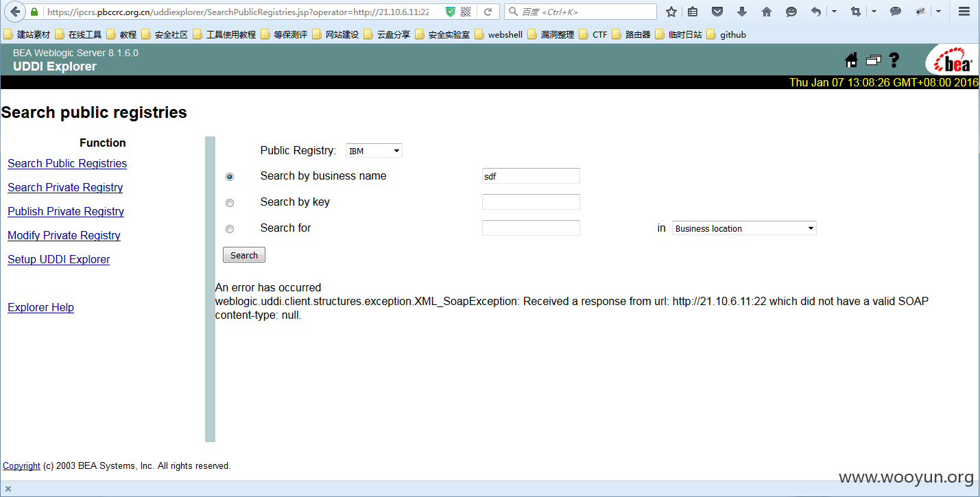Image resolution: width=980 pixels, height=497 pixels.
Task: Open 工具使用教程 bookmark folder
Action: pos(224,34)
